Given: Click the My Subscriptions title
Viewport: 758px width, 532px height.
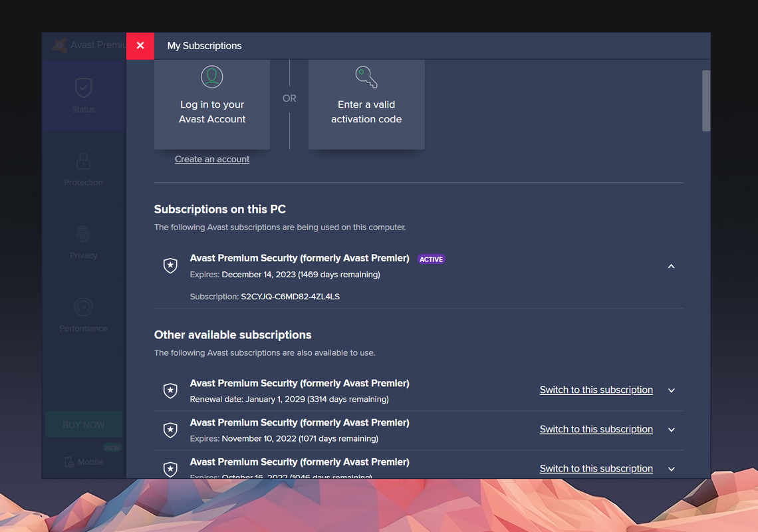Looking at the screenshot, I should [205, 46].
